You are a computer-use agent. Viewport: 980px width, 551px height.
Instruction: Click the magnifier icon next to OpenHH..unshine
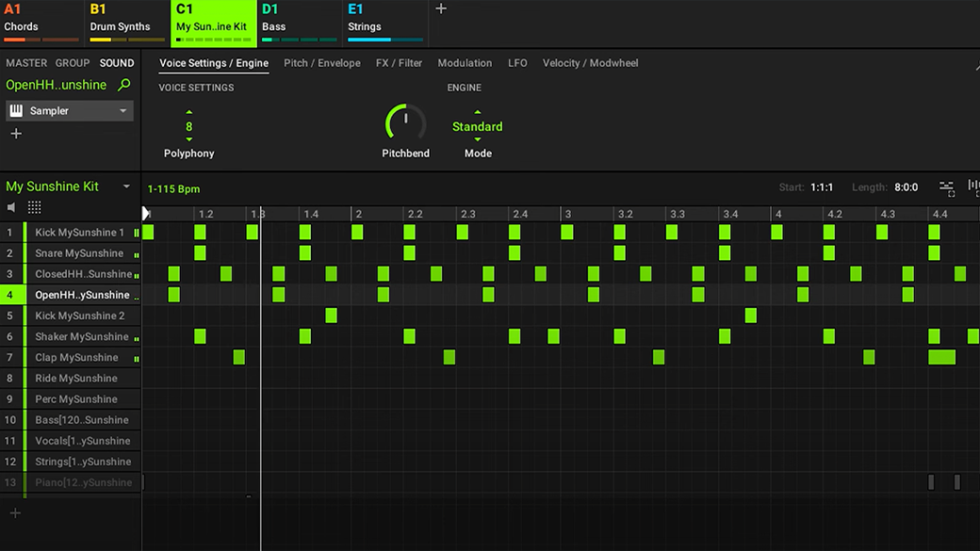(124, 85)
